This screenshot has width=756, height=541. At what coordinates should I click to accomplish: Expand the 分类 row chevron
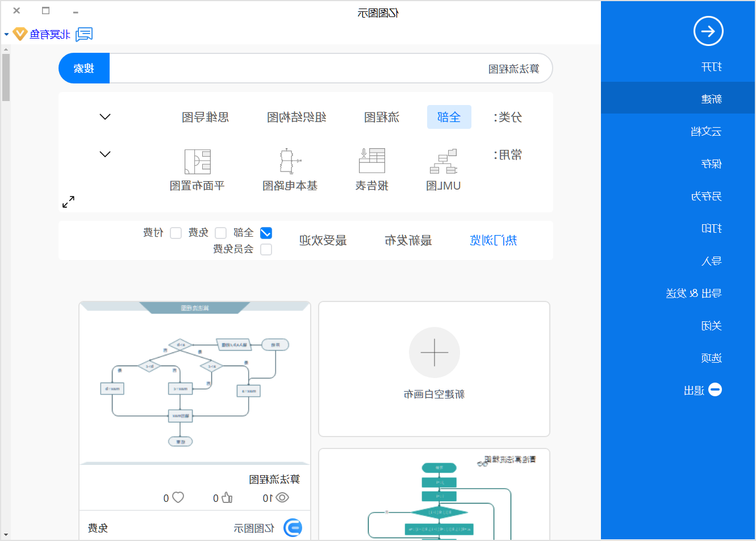(105, 117)
